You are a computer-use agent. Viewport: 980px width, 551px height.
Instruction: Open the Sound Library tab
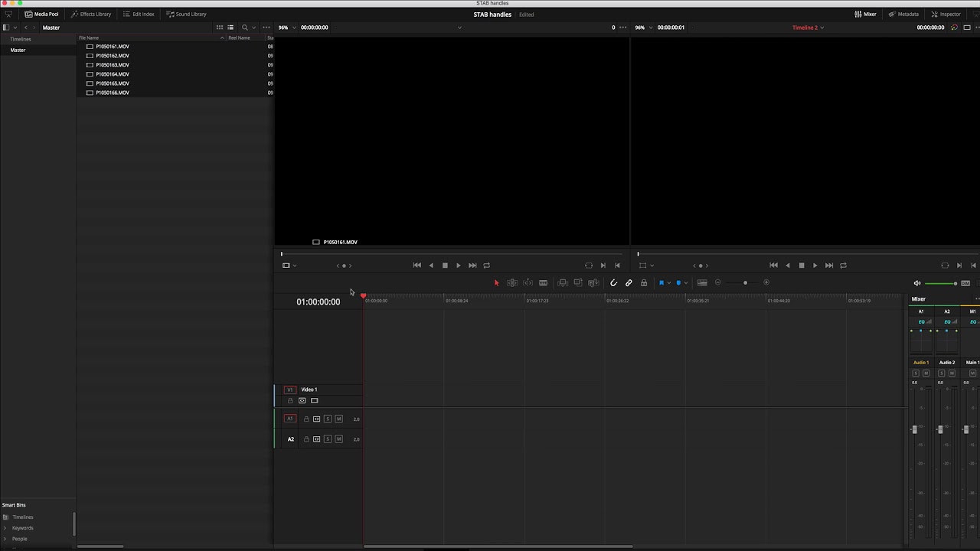click(x=186, y=14)
